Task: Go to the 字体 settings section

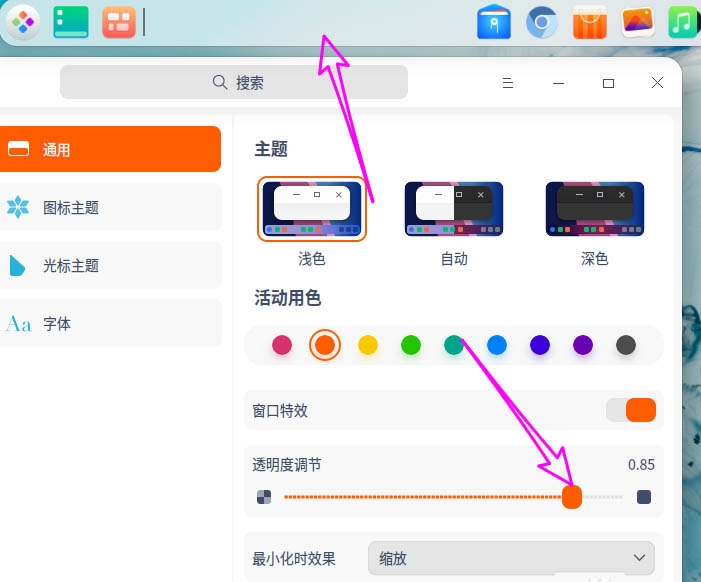Action: click(110, 324)
